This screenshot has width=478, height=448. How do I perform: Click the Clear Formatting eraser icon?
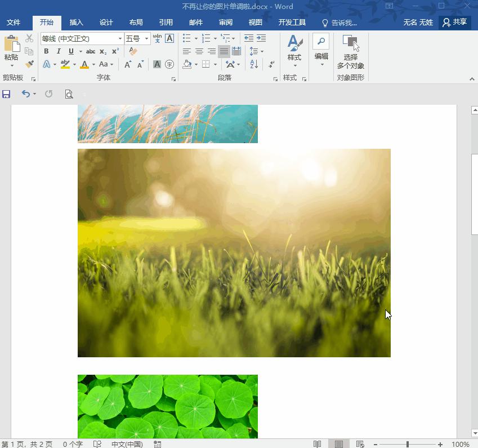(133, 51)
